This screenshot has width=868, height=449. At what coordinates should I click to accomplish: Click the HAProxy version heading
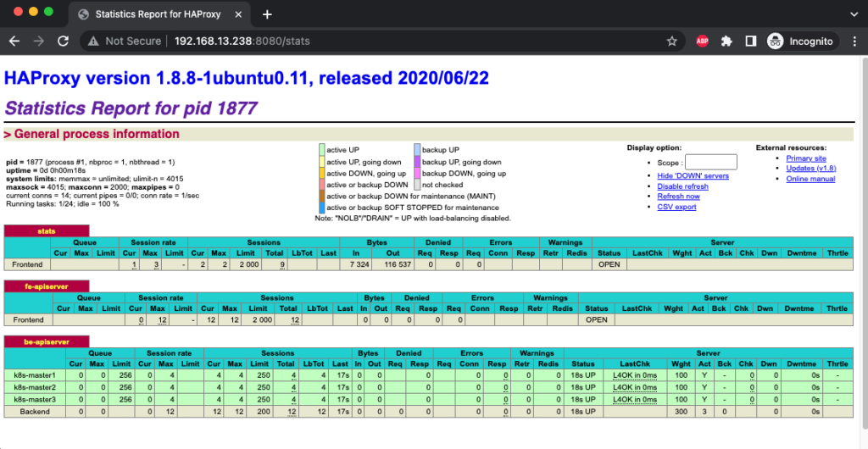coord(247,78)
